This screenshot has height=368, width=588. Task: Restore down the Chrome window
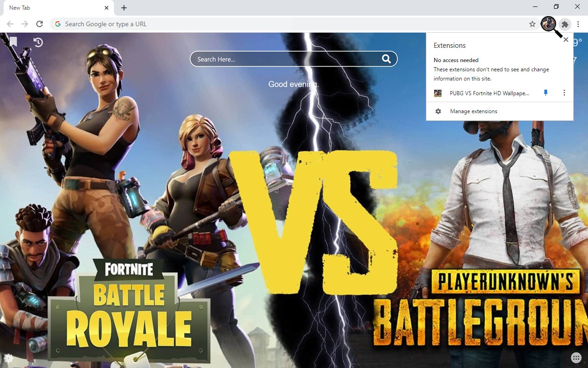[x=556, y=6]
